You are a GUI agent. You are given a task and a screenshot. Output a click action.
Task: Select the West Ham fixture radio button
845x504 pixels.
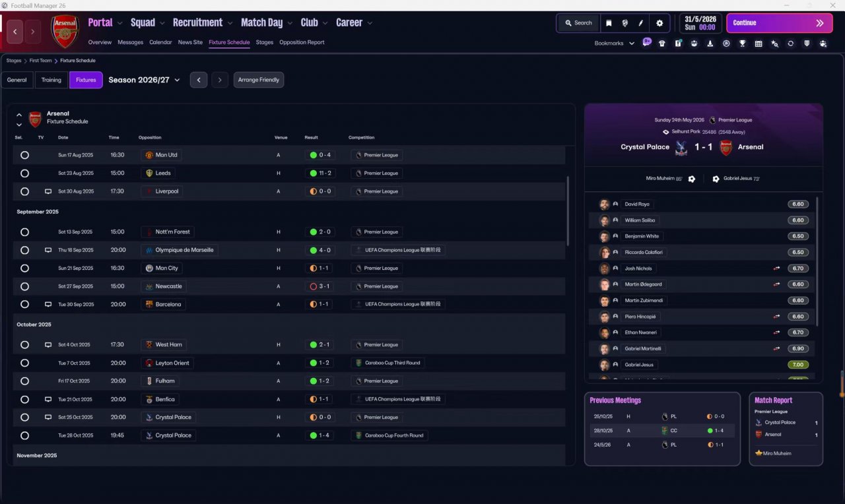pos(24,345)
